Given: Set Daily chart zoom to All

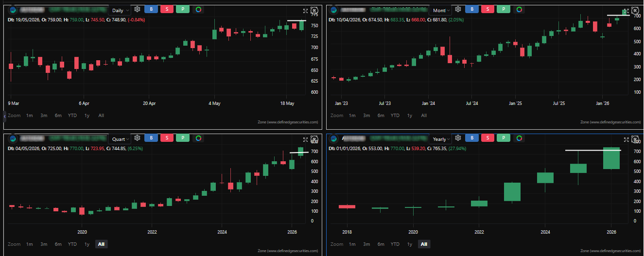Looking at the screenshot, I should tap(101, 116).
